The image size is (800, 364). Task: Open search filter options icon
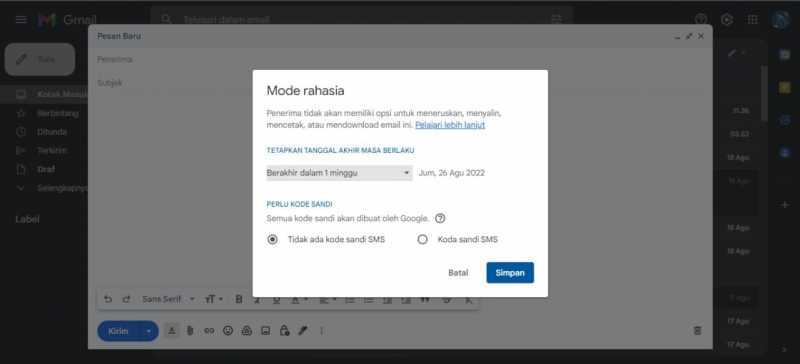coord(556,19)
